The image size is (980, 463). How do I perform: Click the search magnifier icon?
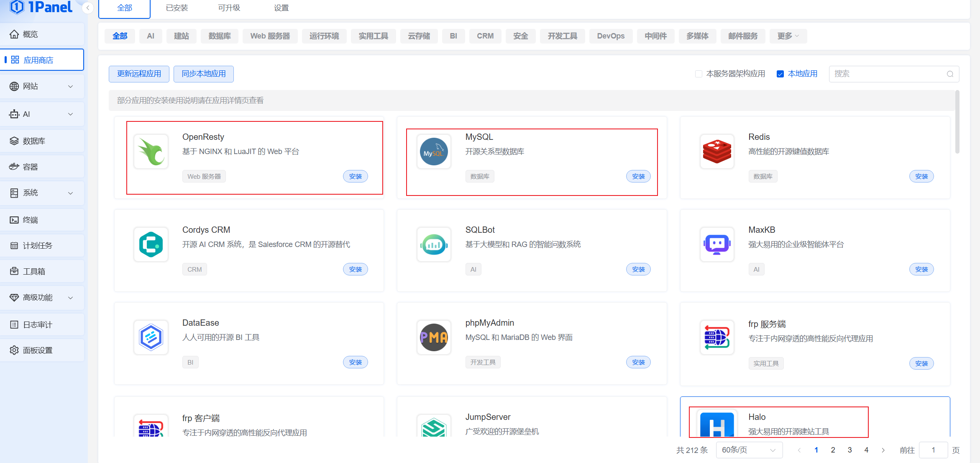[x=950, y=74]
